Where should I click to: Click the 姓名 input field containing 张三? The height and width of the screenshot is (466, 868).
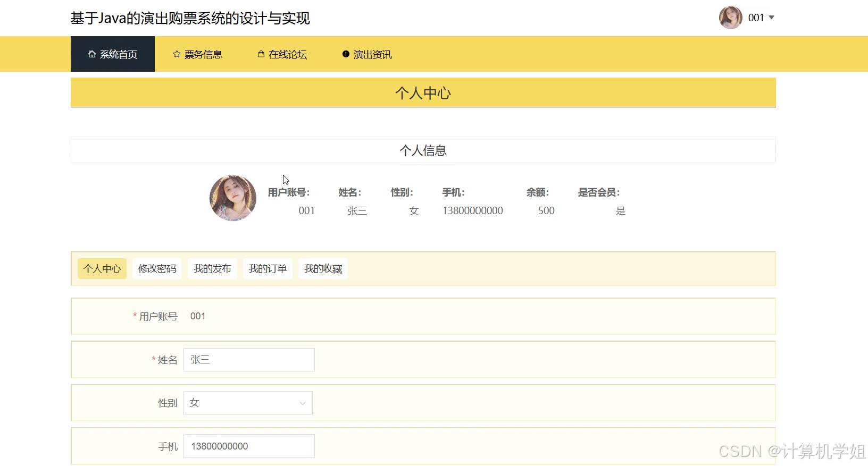[x=249, y=360]
